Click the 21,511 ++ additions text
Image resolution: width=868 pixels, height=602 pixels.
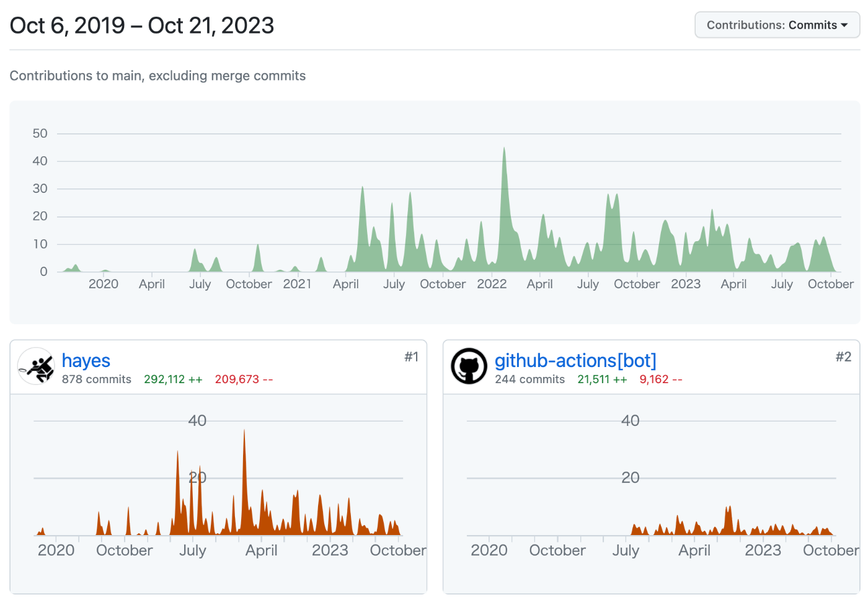(602, 379)
